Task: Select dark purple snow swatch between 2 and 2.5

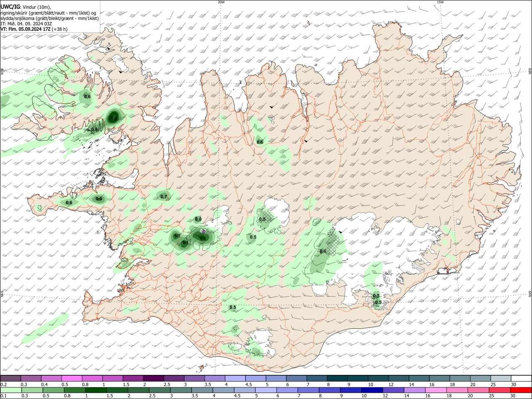Action: [153, 378]
